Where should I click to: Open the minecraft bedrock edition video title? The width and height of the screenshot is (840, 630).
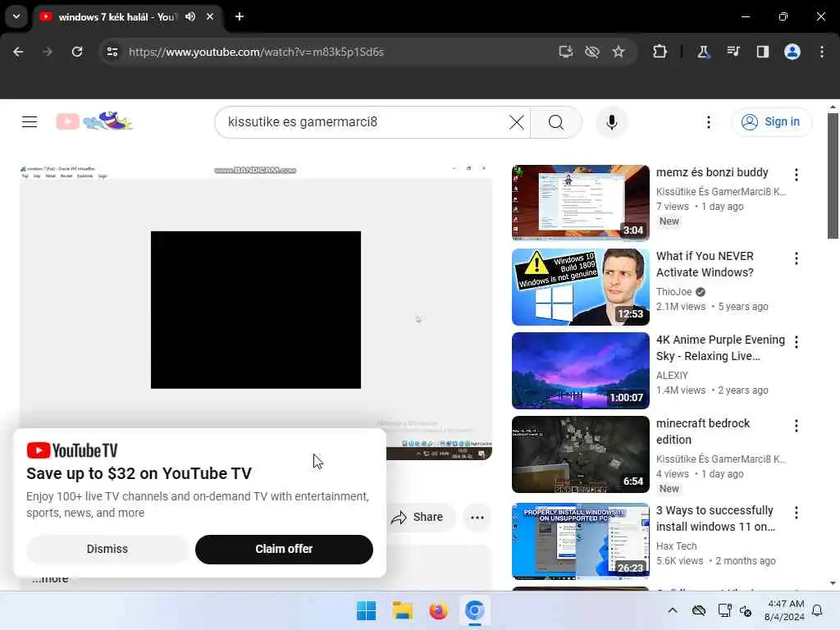703,431
